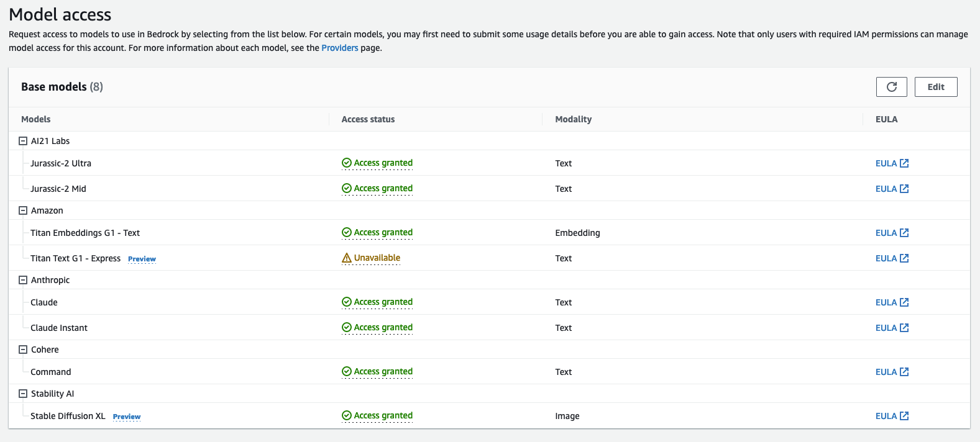This screenshot has height=442, width=980.
Task: Collapse the Amazon provider group
Action: point(23,210)
